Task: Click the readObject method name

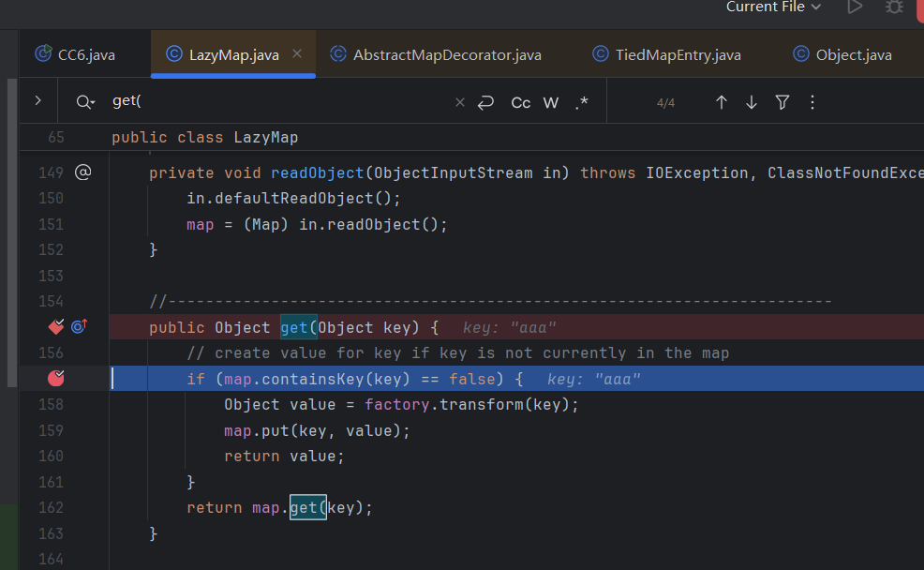Action: pos(317,172)
